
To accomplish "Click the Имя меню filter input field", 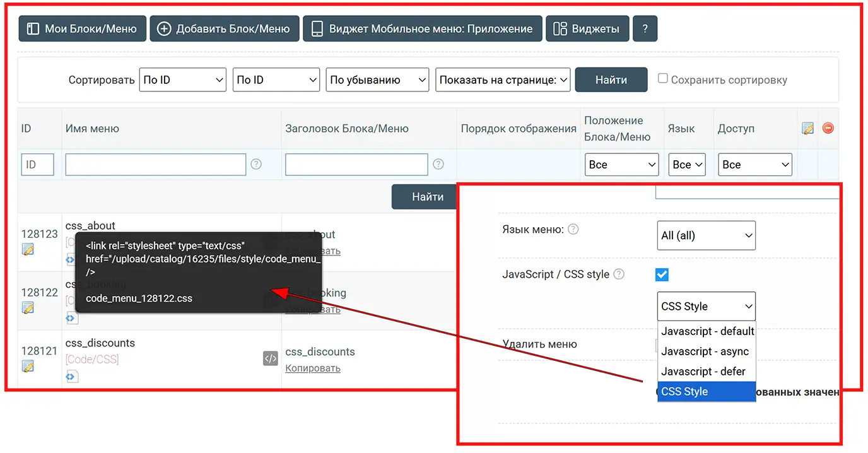I will [155, 165].
